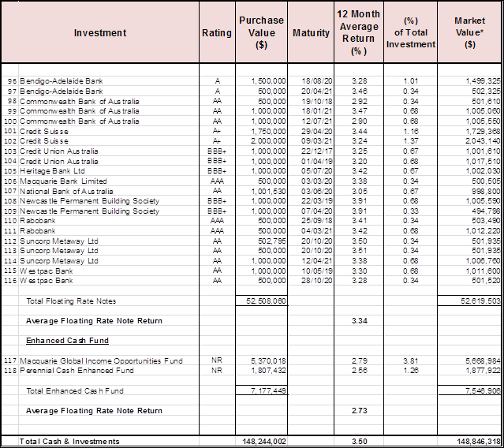This screenshot has height=448, width=504.
Task: Select market value 1,877,922
Action: [483, 371]
